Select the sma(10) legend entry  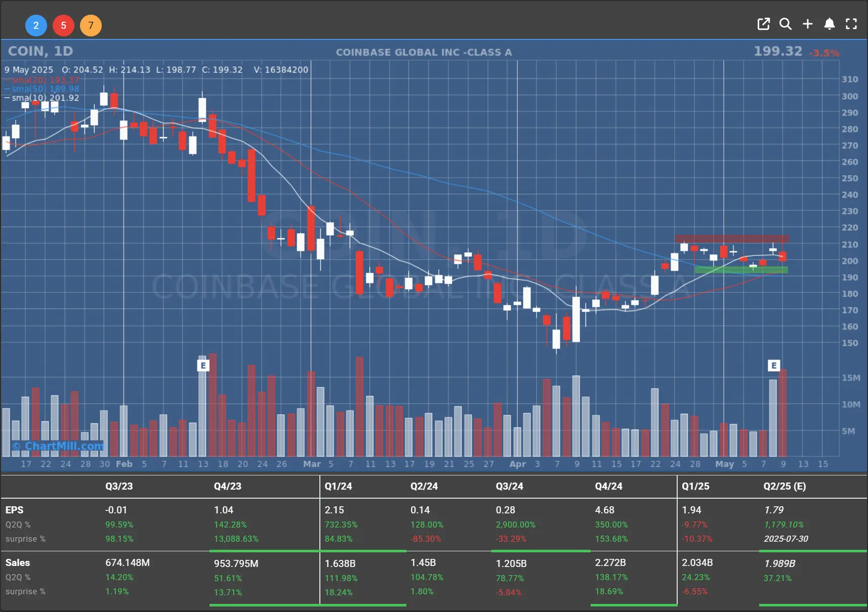pos(42,98)
